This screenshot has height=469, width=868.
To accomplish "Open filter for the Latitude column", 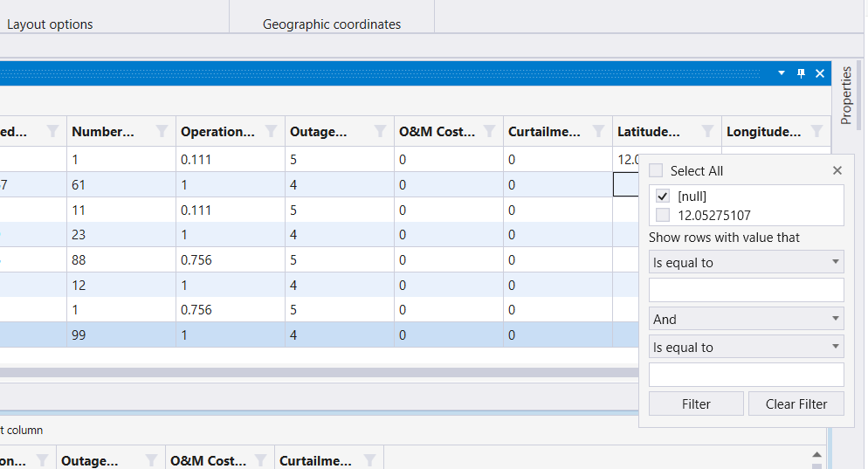I will (x=707, y=131).
